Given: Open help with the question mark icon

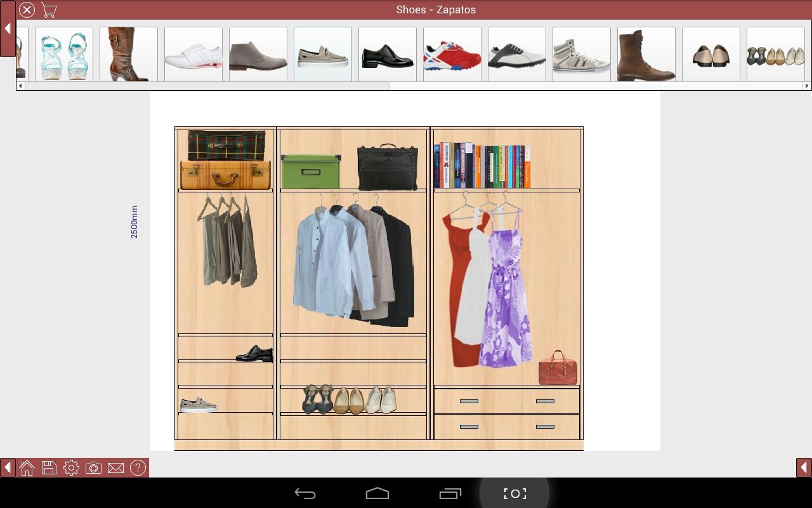Looking at the screenshot, I should 137,468.
